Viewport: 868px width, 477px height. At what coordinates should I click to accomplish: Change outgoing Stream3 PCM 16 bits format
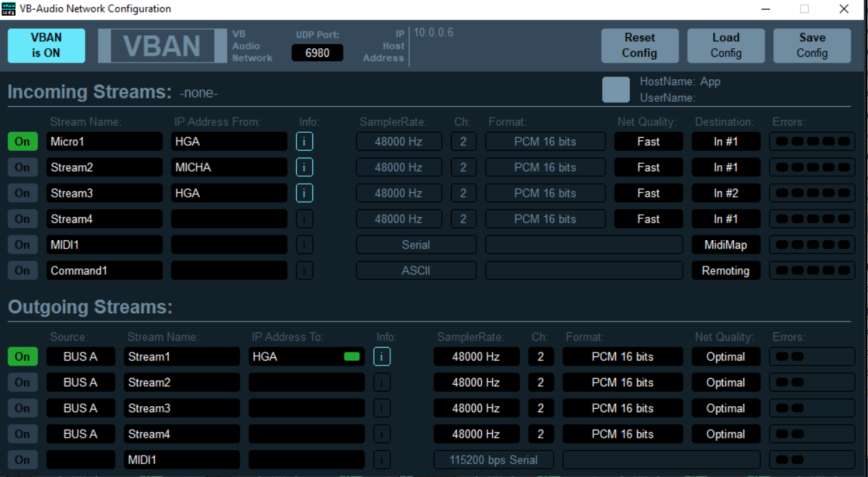point(623,408)
